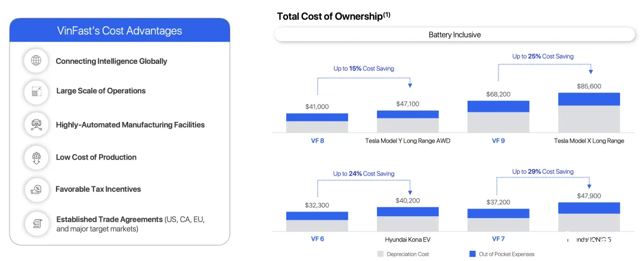Click the percent hand icon for Tax Incentives

click(36, 189)
